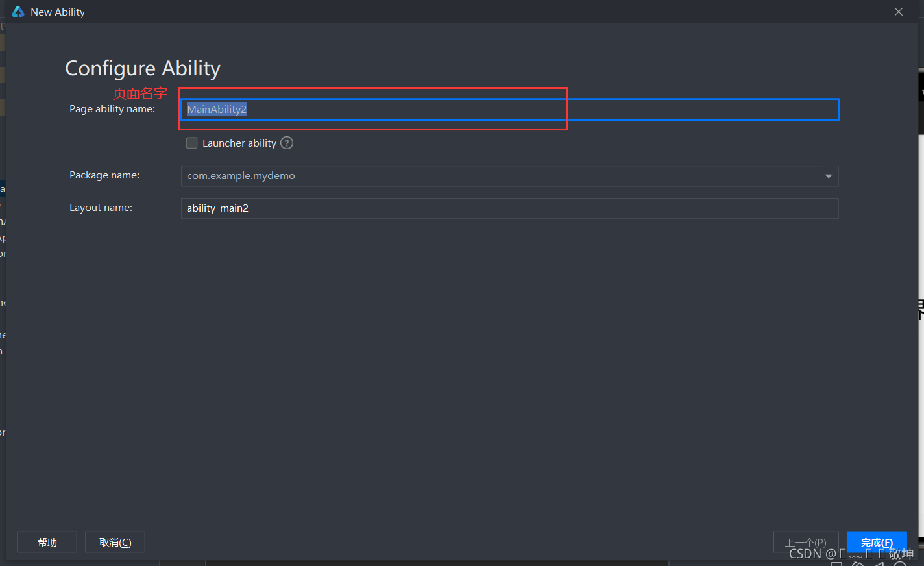Focus the Page ability name field

tap(509, 109)
